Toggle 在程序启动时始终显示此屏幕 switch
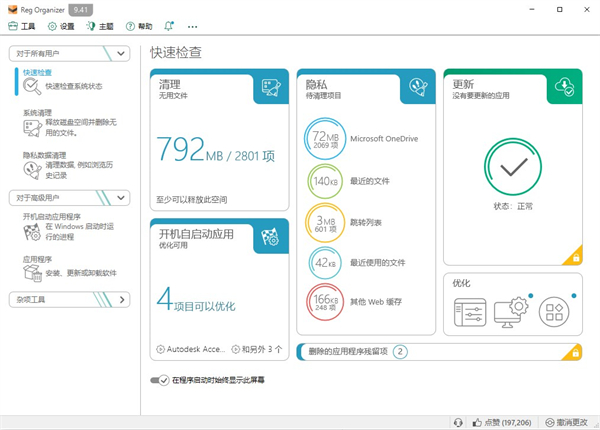The image size is (600, 430). click(x=160, y=380)
